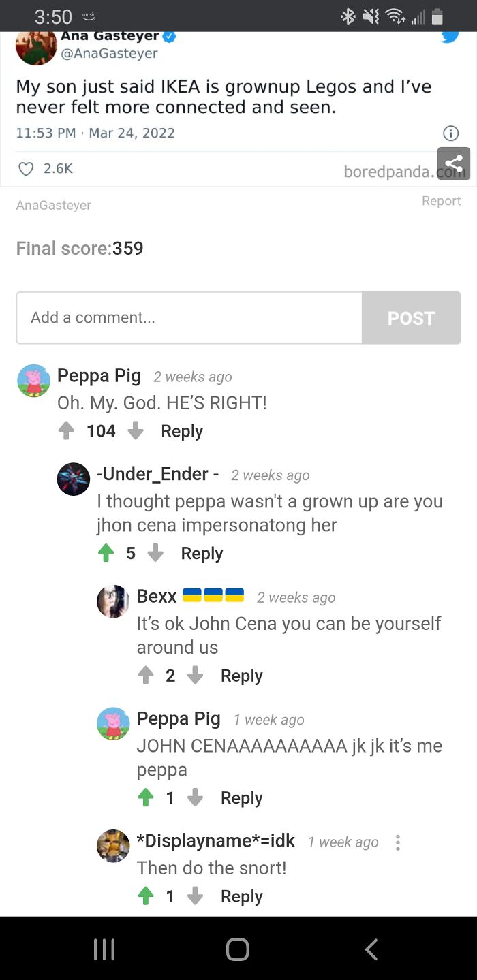Toggle upvote on -Under_Ender- comment
This screenshot has width=477, height=980.
[x=106, y=554]
